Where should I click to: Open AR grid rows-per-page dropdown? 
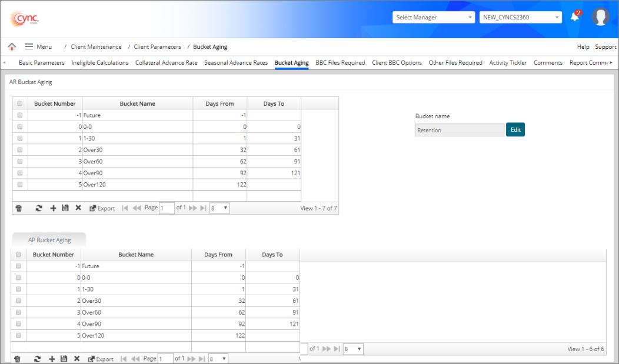[219, 208]
